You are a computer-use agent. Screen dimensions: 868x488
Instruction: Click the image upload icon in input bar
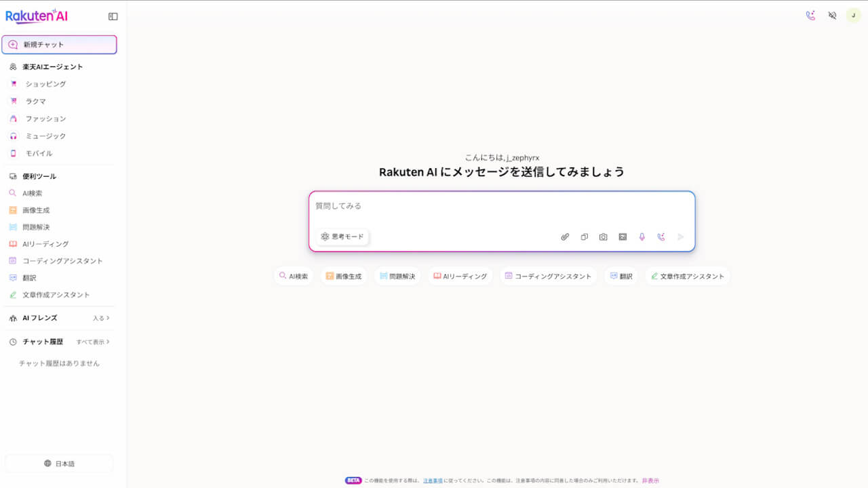623,237
